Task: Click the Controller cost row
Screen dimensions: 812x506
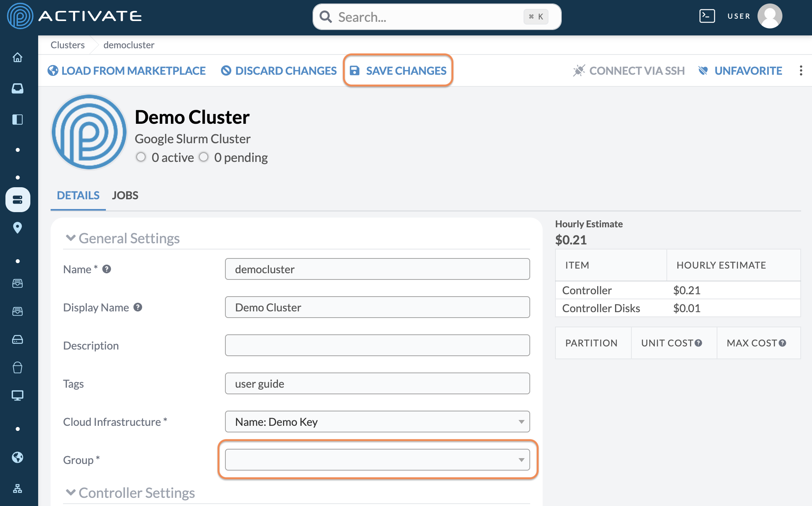Action: (x=678, y=290)
